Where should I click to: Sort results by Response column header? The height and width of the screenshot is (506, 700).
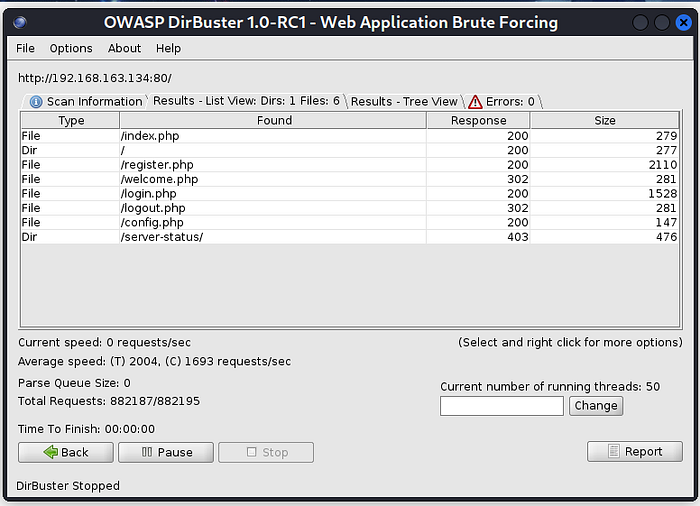478,120
